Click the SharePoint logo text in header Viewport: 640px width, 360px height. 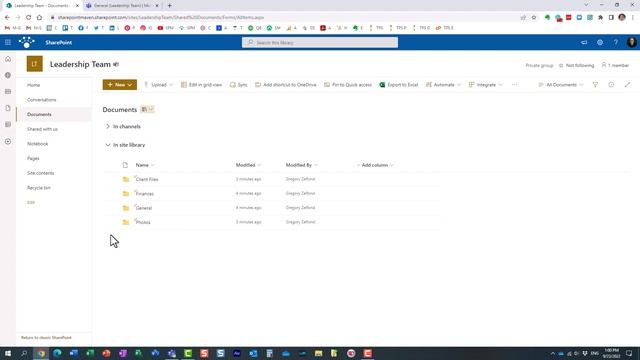pos(59,42)
